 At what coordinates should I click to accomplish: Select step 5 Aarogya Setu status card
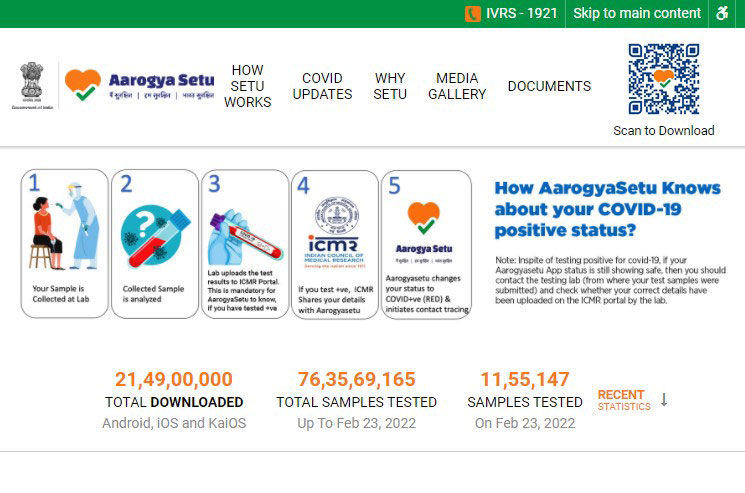click(425, 243)
